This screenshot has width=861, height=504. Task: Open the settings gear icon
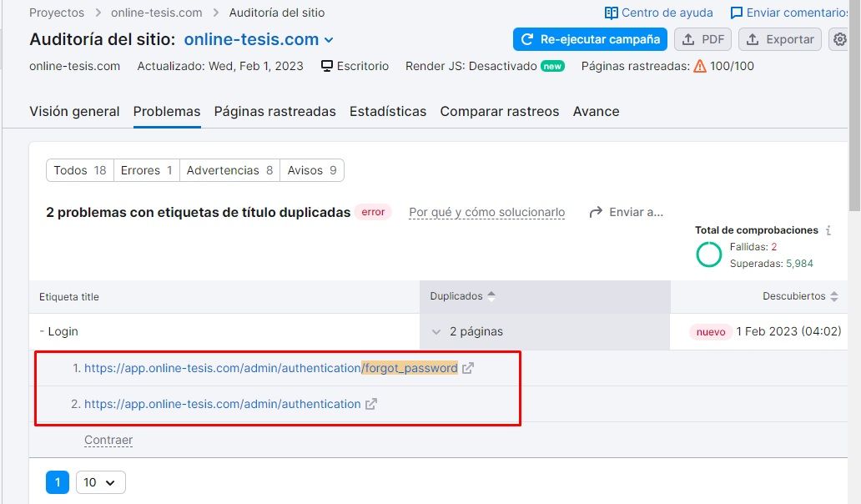(839, 39)
